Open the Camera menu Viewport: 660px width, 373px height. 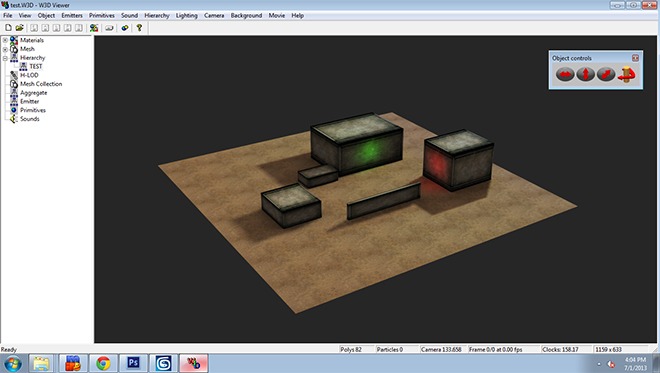click(214, 15)
